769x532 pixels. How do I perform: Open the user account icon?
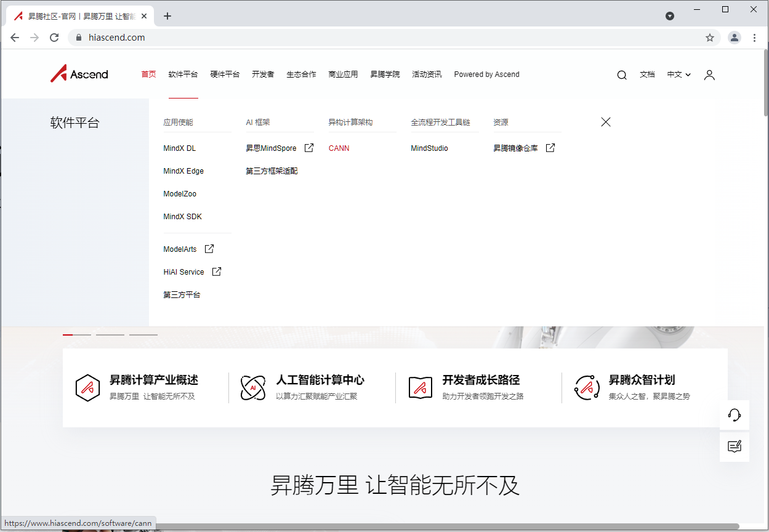point(709,75)
